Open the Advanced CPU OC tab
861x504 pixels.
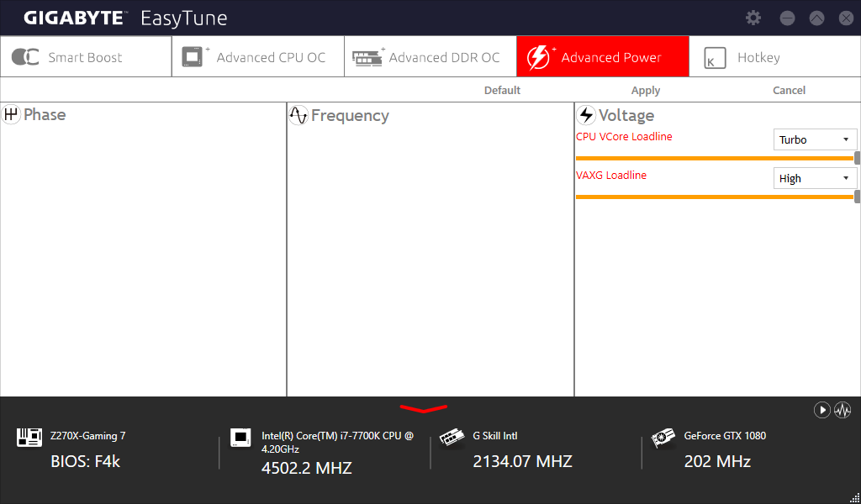[x=258, y=56]
